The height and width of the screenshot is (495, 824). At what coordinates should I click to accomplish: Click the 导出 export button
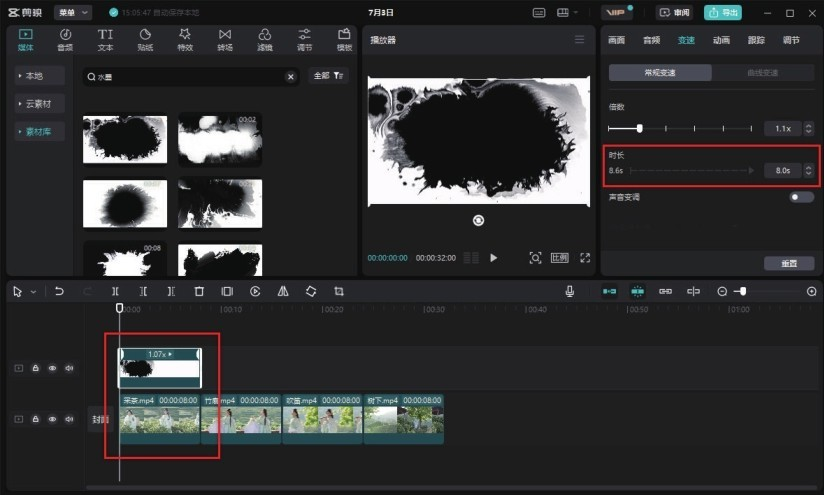[723, 13]
